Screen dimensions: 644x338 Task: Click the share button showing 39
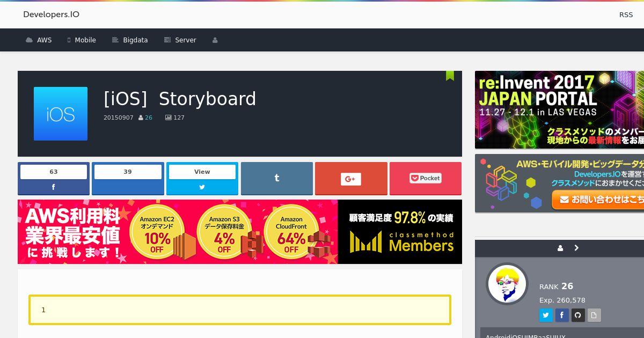[128, 179]
